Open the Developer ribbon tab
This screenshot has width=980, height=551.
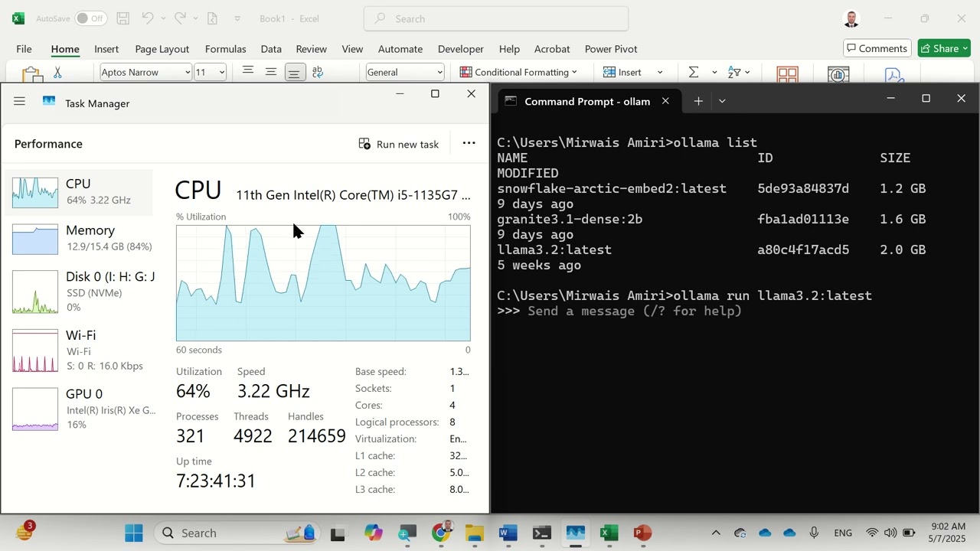pyautogui.click(x=460, y=49)
